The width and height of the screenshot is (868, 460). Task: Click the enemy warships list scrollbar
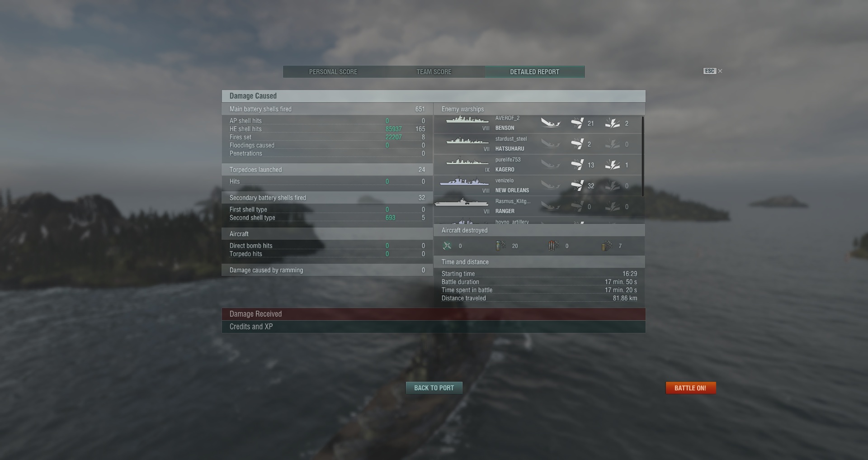click(643, 156)
